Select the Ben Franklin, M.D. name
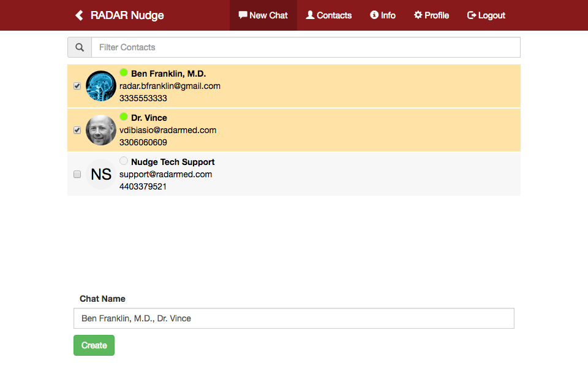 point(168,74)
